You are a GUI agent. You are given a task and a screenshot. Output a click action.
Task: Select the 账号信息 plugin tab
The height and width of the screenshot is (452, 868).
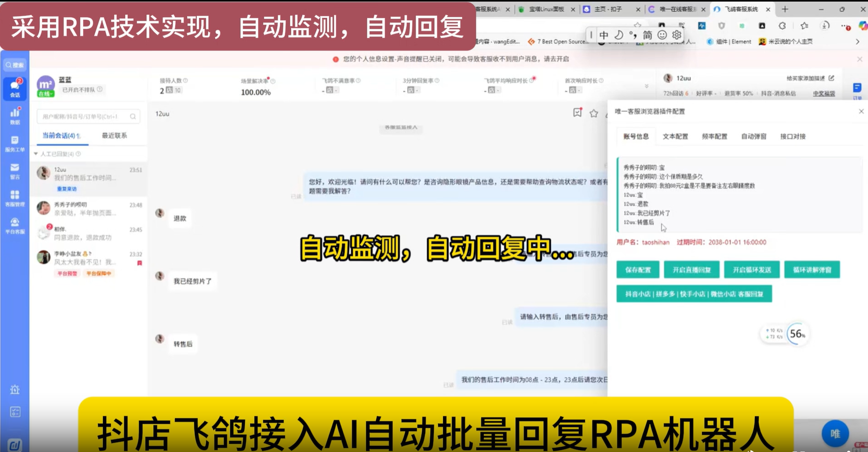[x=636, y=136]
